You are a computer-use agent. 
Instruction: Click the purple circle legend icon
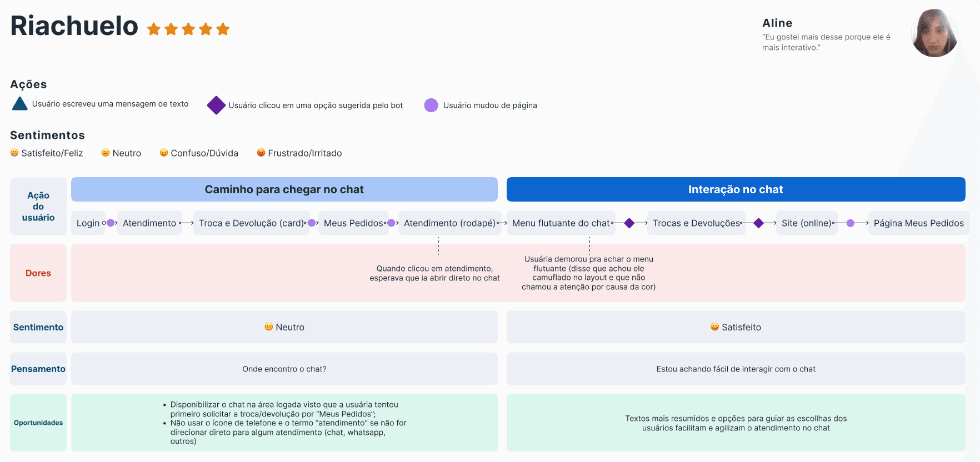pos(431,106)
